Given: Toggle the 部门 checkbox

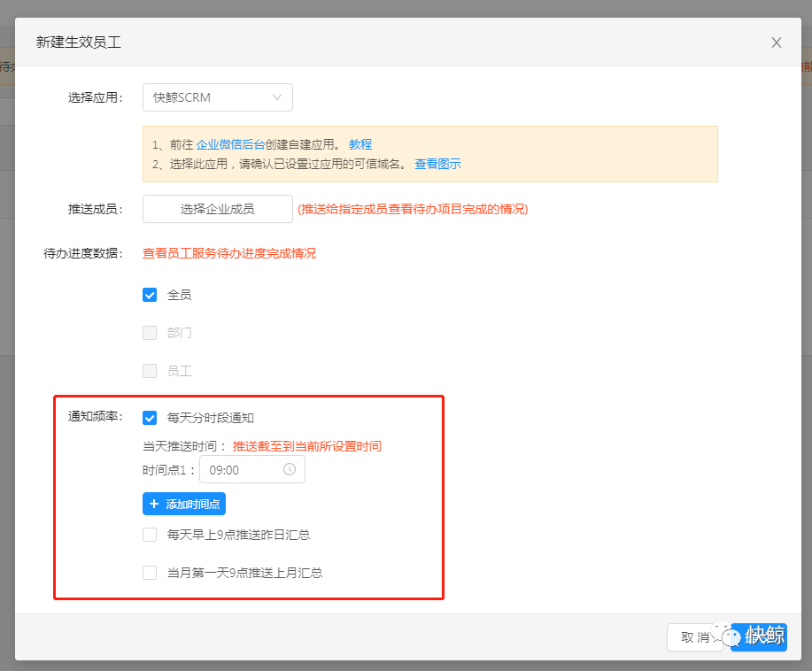Looking at the screenshot, I should [150, 333].
